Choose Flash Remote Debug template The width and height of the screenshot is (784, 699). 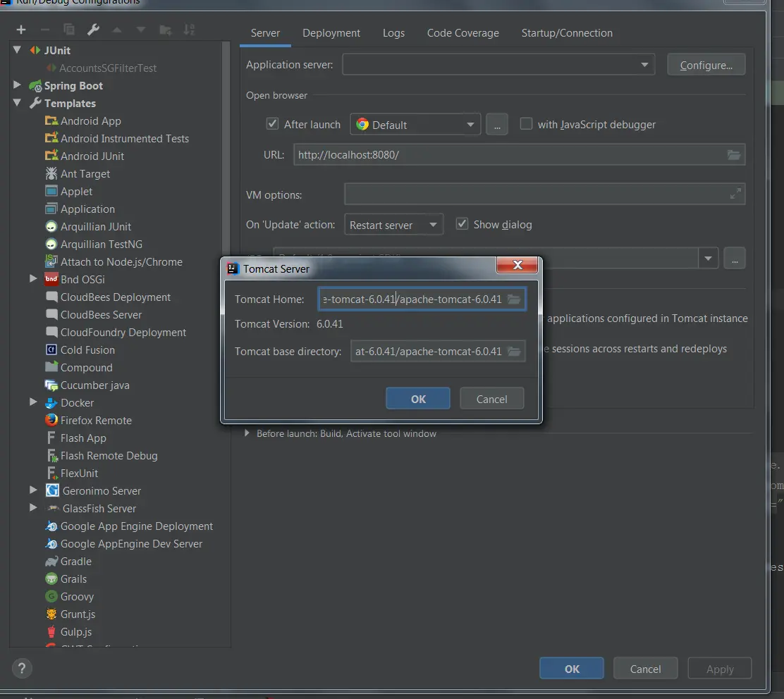[x=102, y=456]
